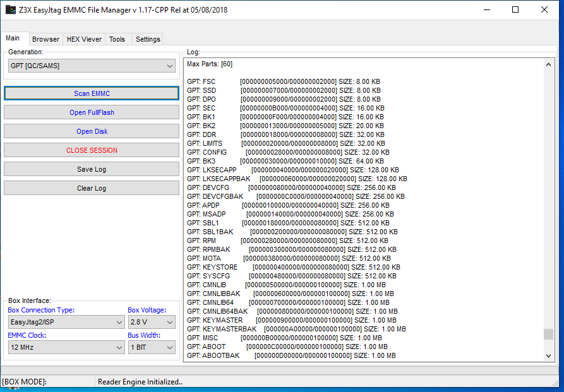Screen dimensions: 564x392
Task: Select the GPT: LKSECAPP 128.00 KB entry
Action: pos(293,170)
